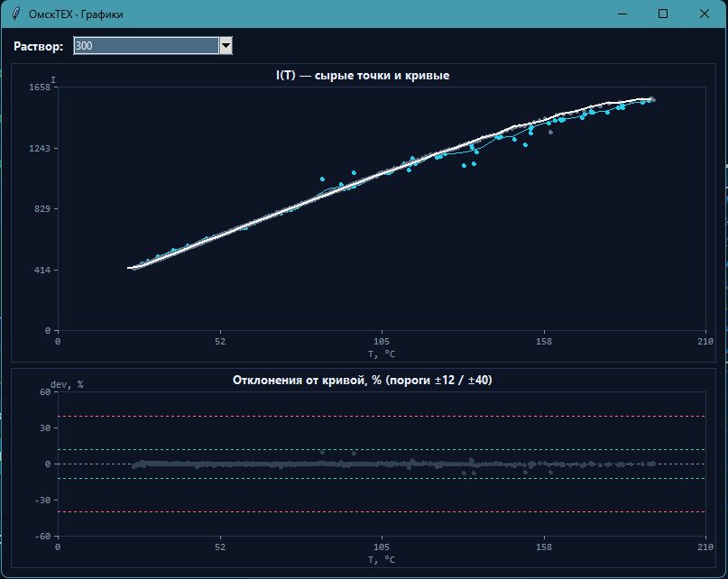Click the "T, °C" label under the deviations chart

click(382, 559)
